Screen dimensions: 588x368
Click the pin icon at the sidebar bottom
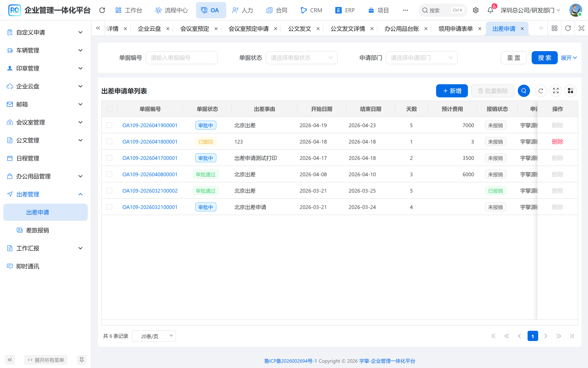click(82, 360)
